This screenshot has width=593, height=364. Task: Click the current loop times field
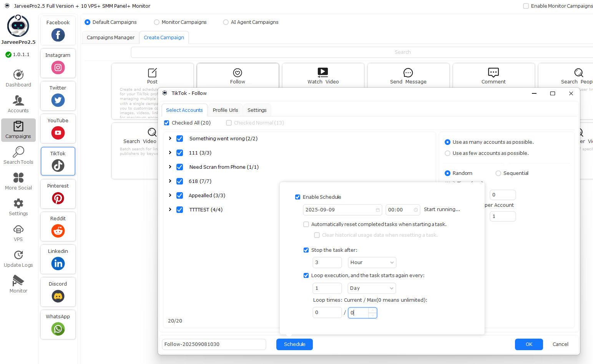tap(327, 312)
